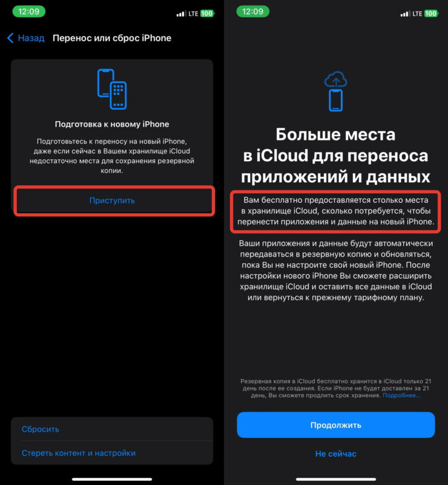
Task: Tap the Не сейчас link
Action: 336,454
